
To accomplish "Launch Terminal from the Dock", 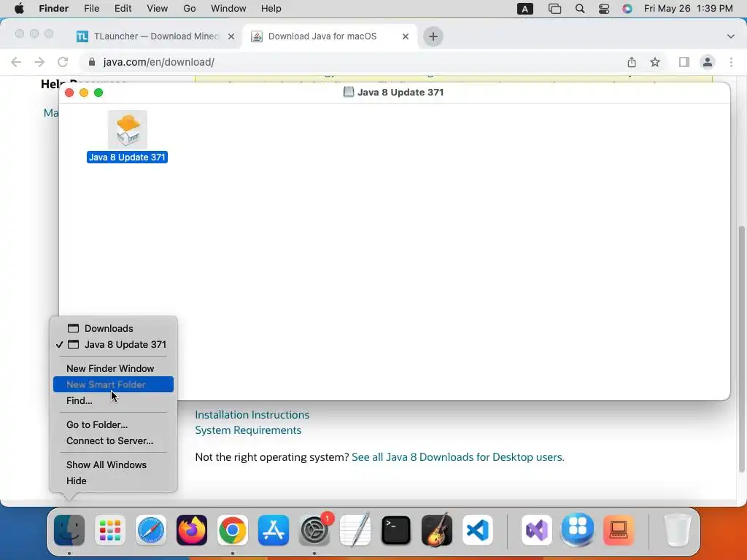I will click(x=396, y=530).
